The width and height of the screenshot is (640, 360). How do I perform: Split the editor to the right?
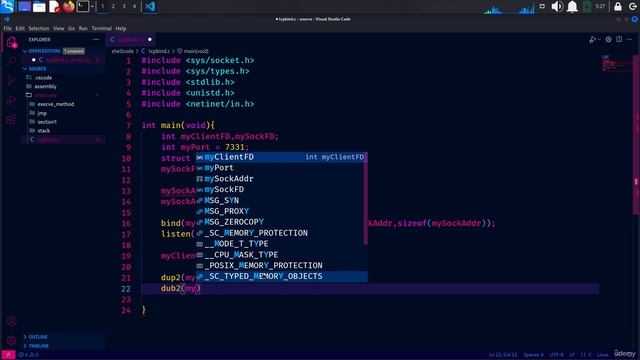point(619,40)
